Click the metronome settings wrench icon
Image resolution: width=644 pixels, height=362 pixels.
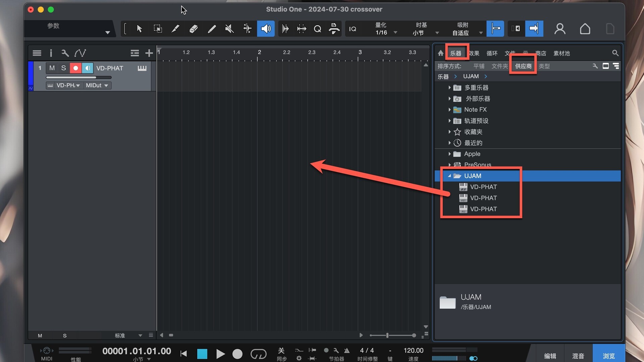coord(336,351)
